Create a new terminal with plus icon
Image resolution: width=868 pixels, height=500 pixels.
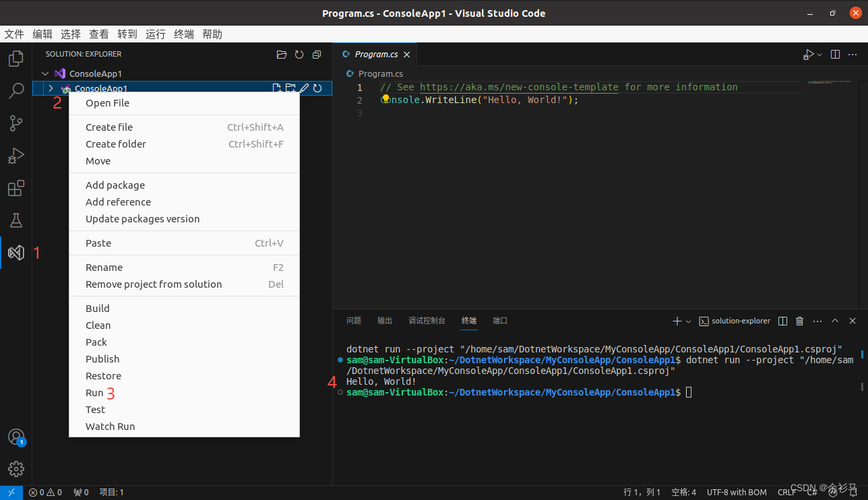click(x=677, y=321)
